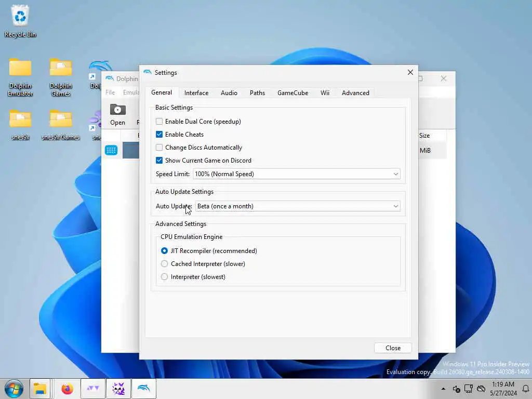This screenshot has height=399, width=532.
Task: Click the Size column header in Dolphin window
Action: click(424, 136)
